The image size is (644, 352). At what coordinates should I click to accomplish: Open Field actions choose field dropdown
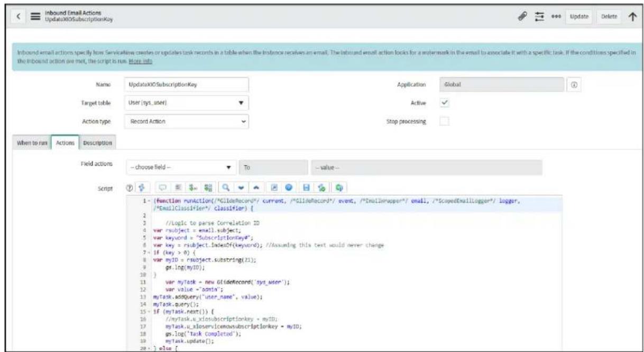pyautogui.click(x=181, y=167)
